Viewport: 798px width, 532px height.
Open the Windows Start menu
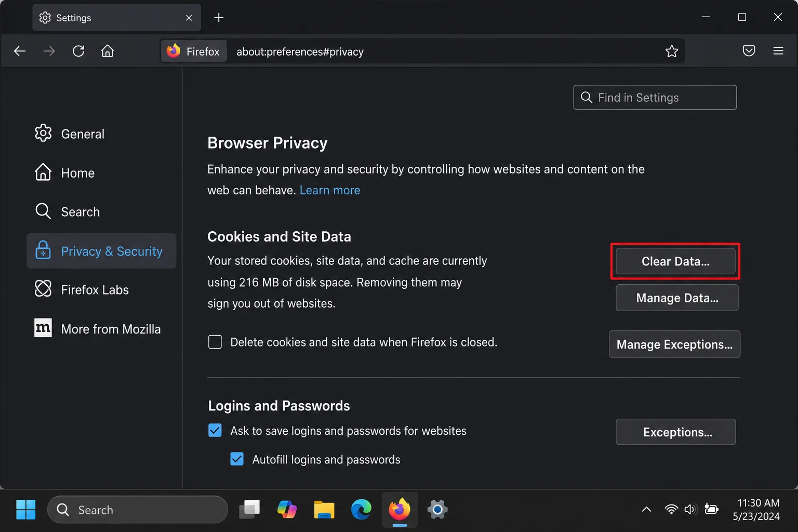[25, 510]
